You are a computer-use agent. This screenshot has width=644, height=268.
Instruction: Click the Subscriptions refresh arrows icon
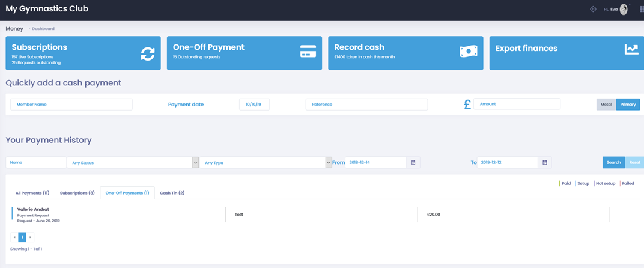pyautogui.click(x=148, y=53)
